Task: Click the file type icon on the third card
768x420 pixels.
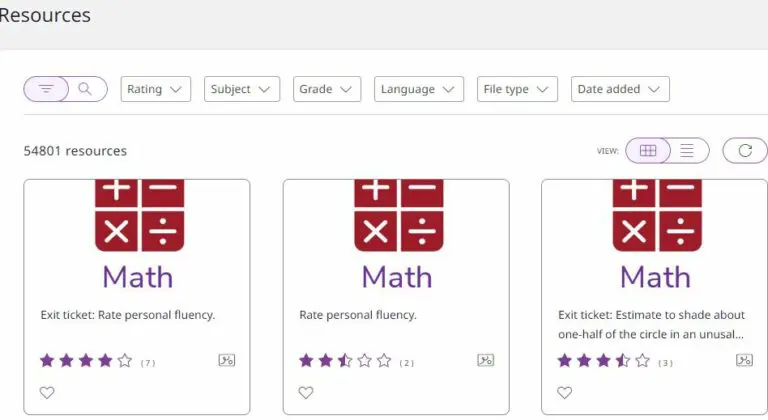Action: (744, 360)
